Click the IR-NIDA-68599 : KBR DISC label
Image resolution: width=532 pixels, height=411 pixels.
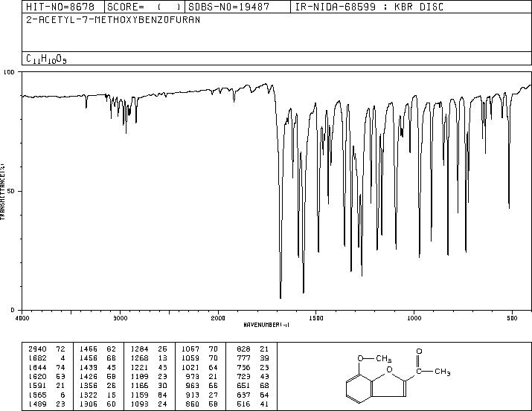pyautogui.click(x=369, y=7)
